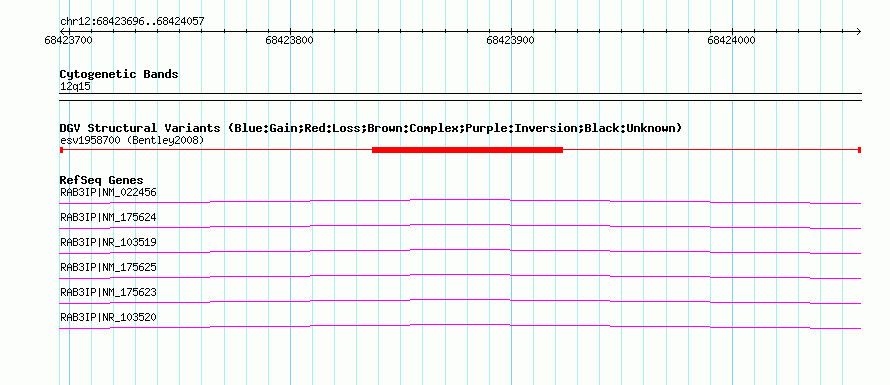Select the thick red loss variant bar

467,149
